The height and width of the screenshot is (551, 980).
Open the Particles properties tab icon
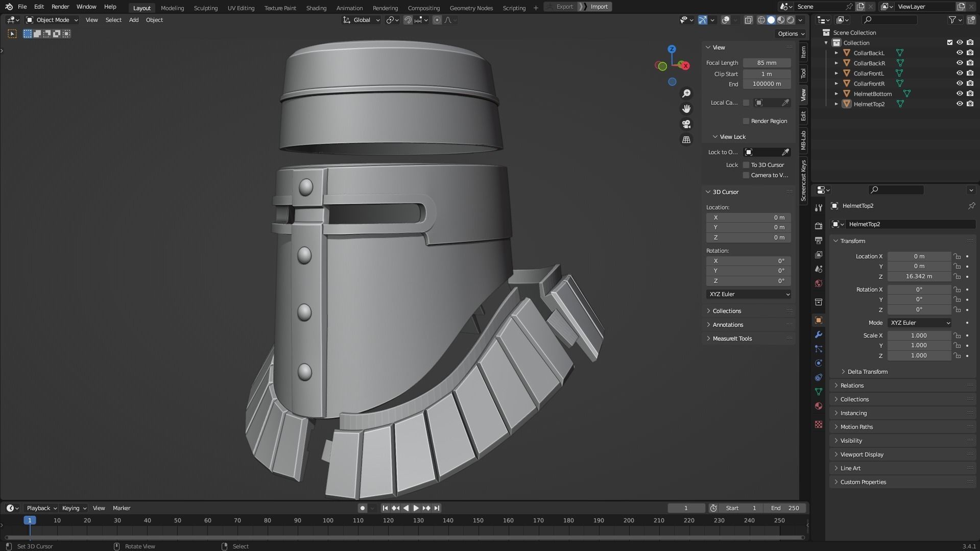click(819, 349)
